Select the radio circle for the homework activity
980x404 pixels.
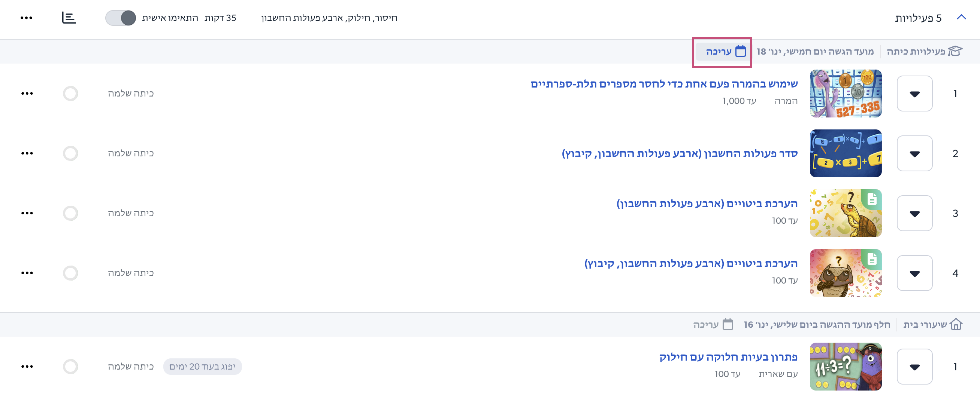(x=70, y=367)
